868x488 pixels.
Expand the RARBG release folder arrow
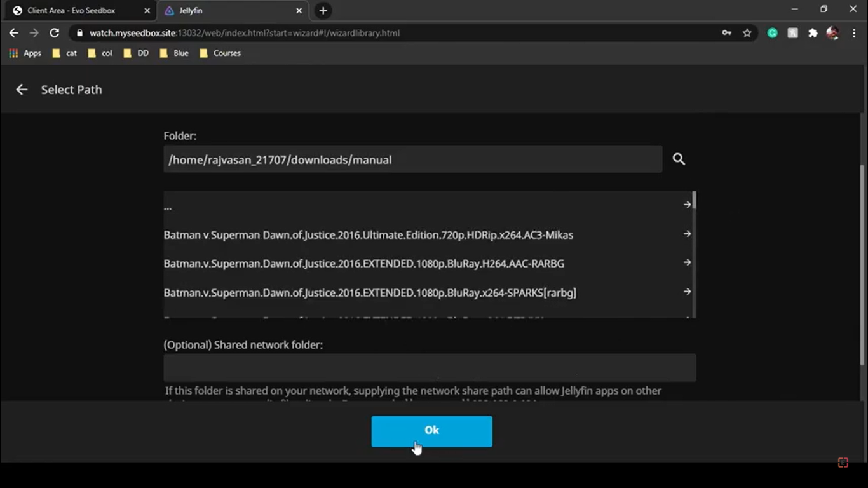(x=687, y=262)
